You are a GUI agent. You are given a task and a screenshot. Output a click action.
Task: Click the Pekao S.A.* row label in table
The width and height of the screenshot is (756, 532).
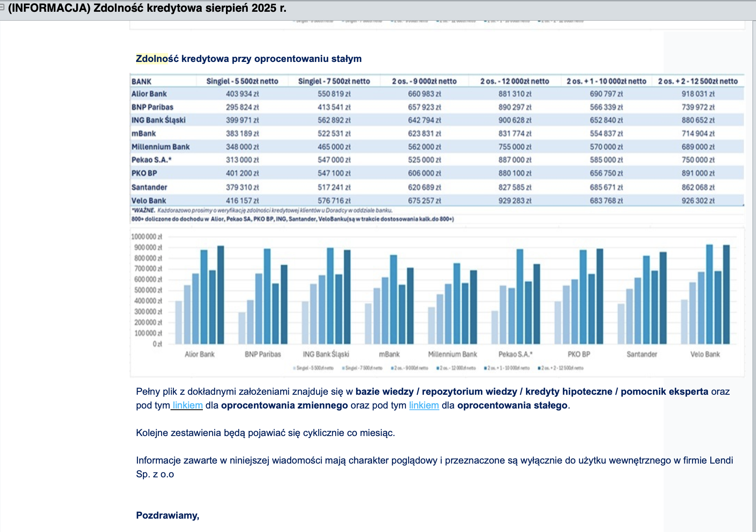pyautogui.click(x=151, y=160)
